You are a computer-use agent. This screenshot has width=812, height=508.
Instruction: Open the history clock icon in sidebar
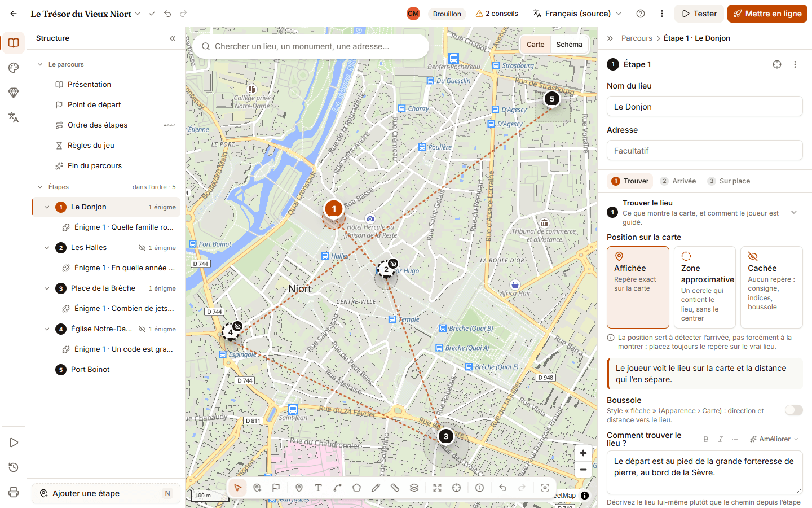click(x=14, y=467)
